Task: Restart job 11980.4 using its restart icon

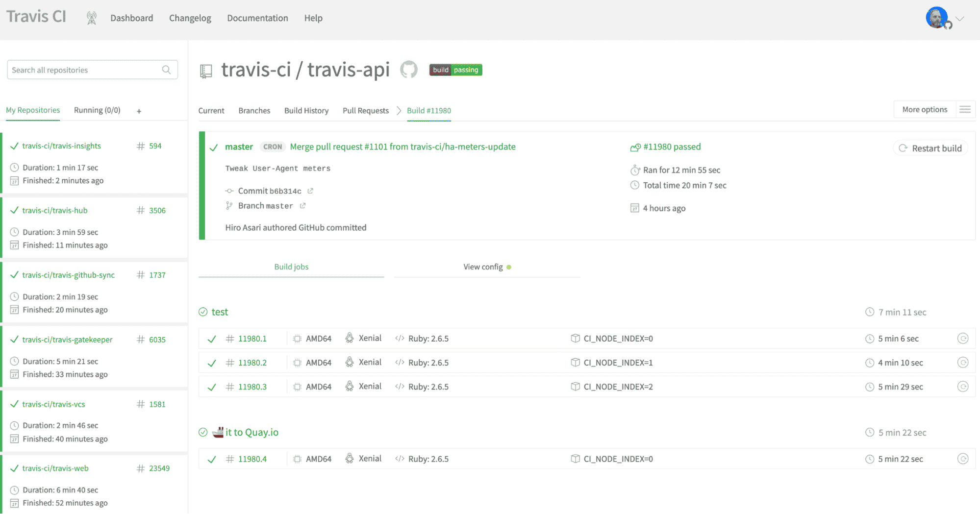Action: (x=962, y=459)
